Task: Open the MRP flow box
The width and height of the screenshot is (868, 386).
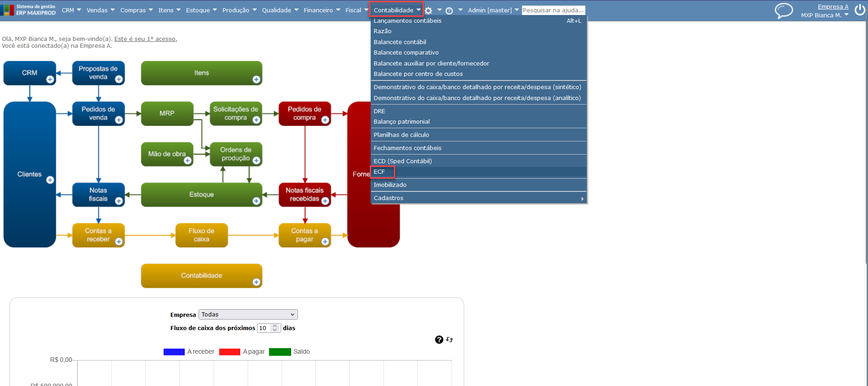Action: tap(167, 114)
